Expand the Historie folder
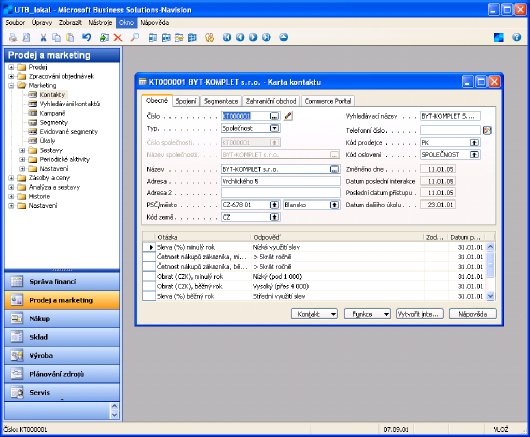This screenshot has height=437, width=530. click(x=11, y=196)
